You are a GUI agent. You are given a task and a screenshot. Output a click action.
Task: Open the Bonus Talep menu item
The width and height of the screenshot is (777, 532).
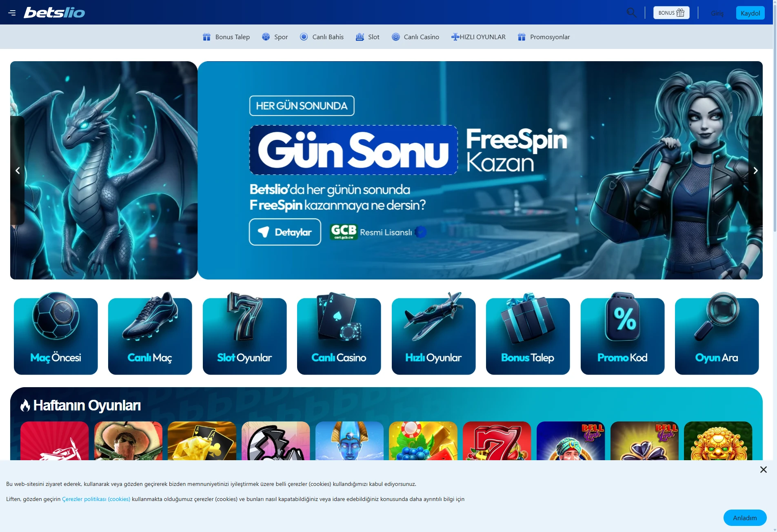tap(226, 37)
